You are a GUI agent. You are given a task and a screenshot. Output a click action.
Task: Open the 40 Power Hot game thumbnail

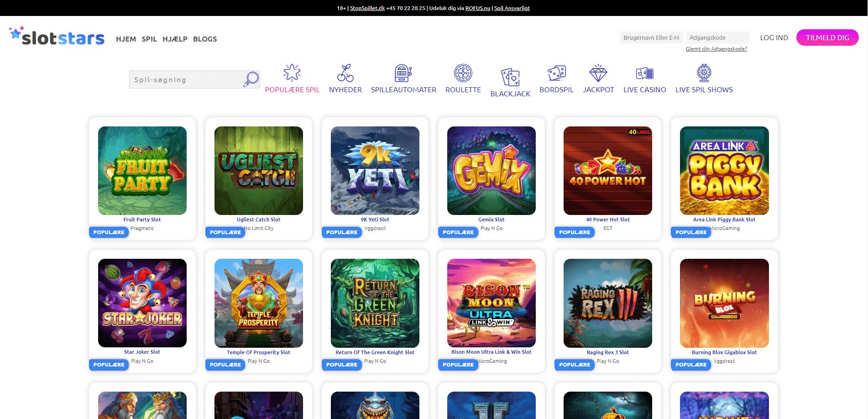[608, 171]
